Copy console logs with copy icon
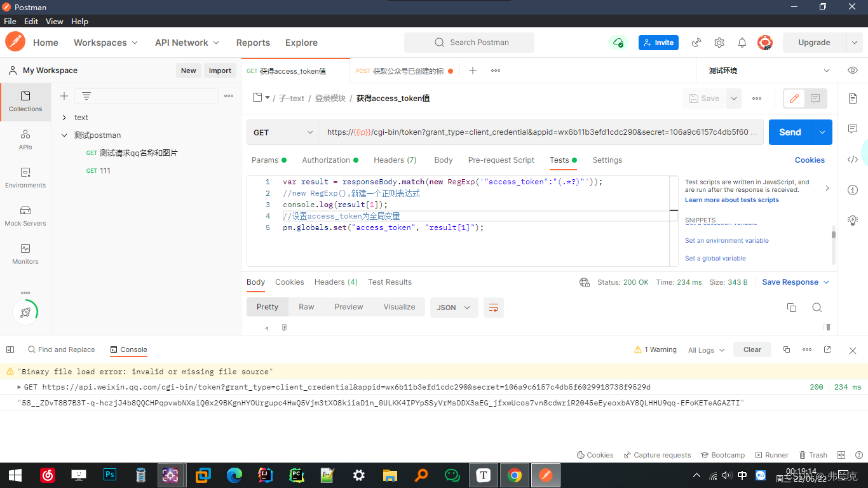The width and height of the screenshot is (868, 488). coord(787,349)
